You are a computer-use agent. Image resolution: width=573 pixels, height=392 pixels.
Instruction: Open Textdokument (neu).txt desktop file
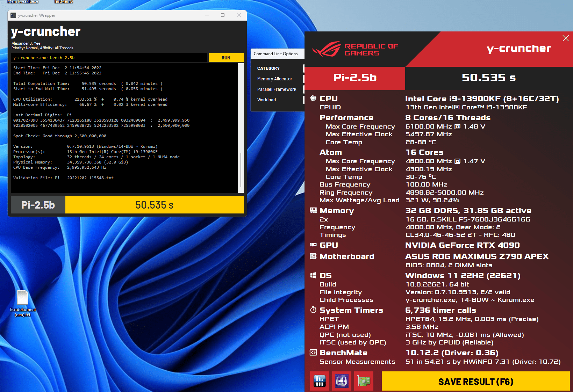[x=23, y=303]
